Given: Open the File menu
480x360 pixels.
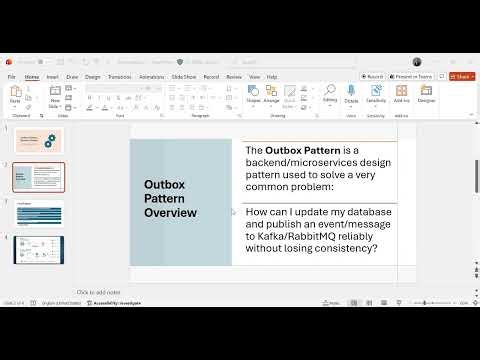Looking at the screenshot, I should tap(12, 77).
